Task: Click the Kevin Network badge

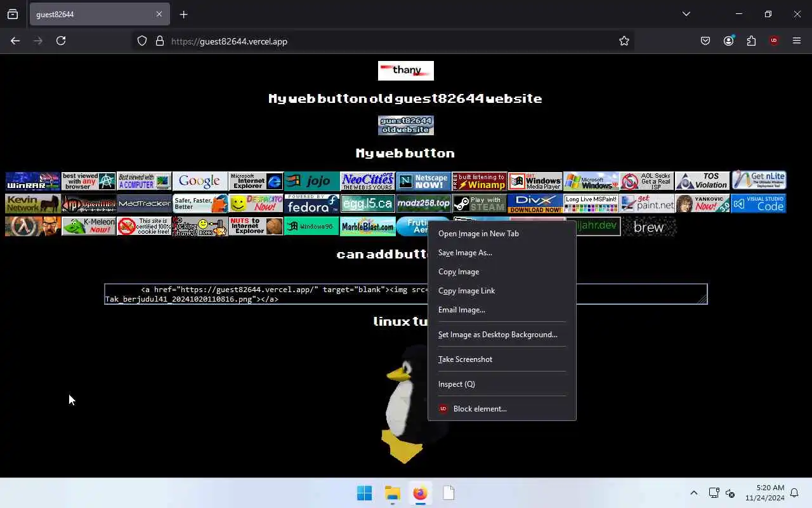Action: [32, 204]
